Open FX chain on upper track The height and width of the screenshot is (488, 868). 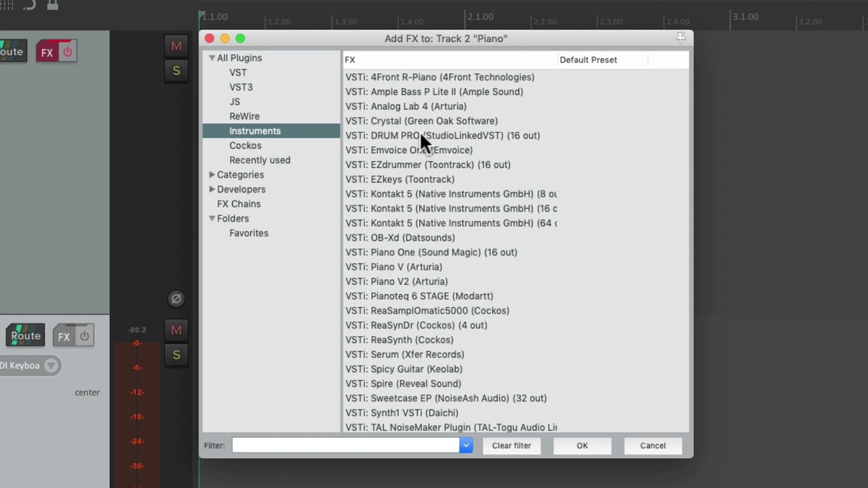(47, 52)
